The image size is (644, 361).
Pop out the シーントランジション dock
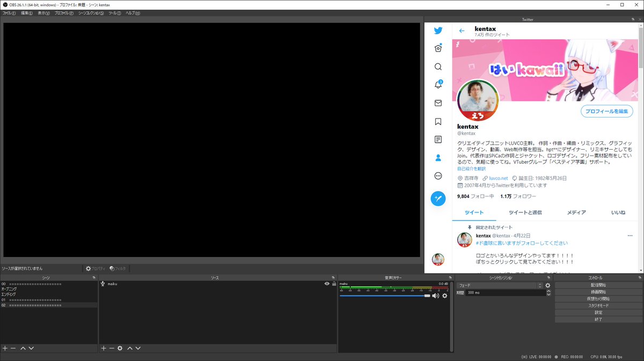pos(550,278)
